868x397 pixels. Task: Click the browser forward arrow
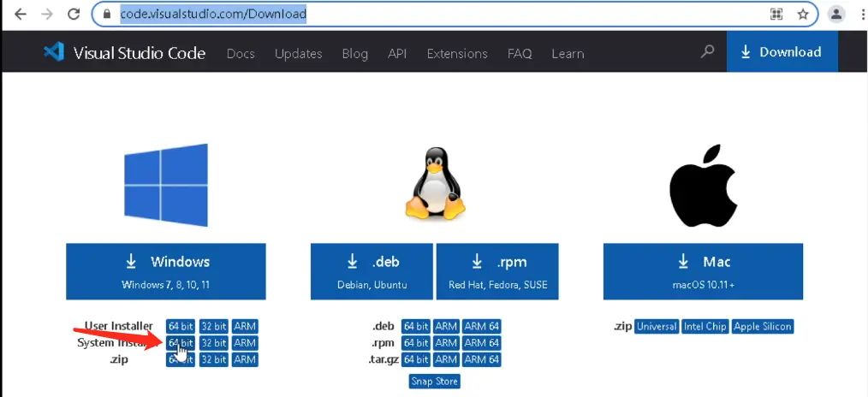[47, 15]
